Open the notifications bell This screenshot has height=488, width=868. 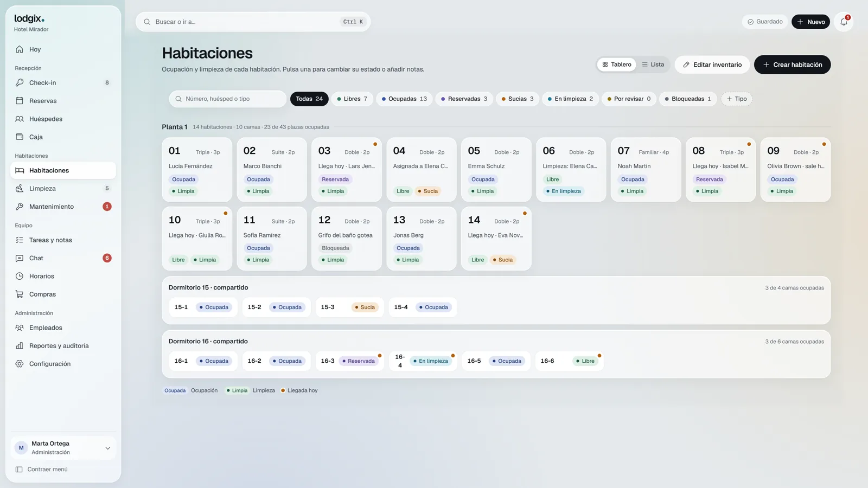click(844, 22)
